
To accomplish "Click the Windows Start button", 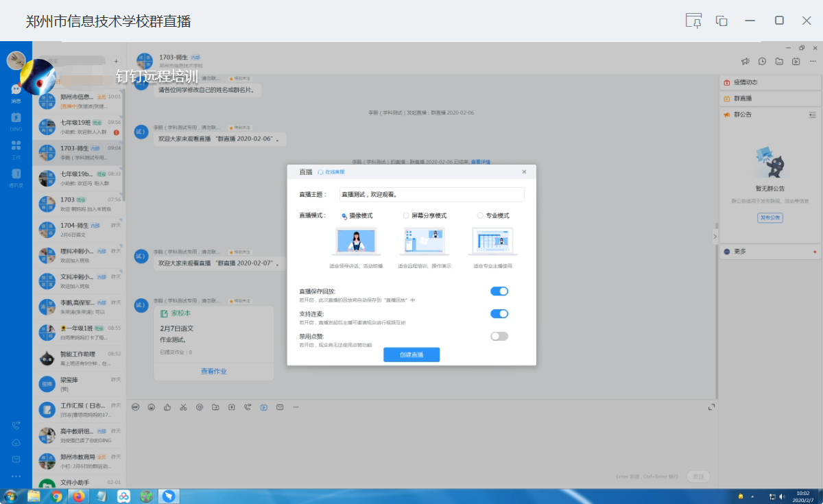I will (x=10, y=496).
